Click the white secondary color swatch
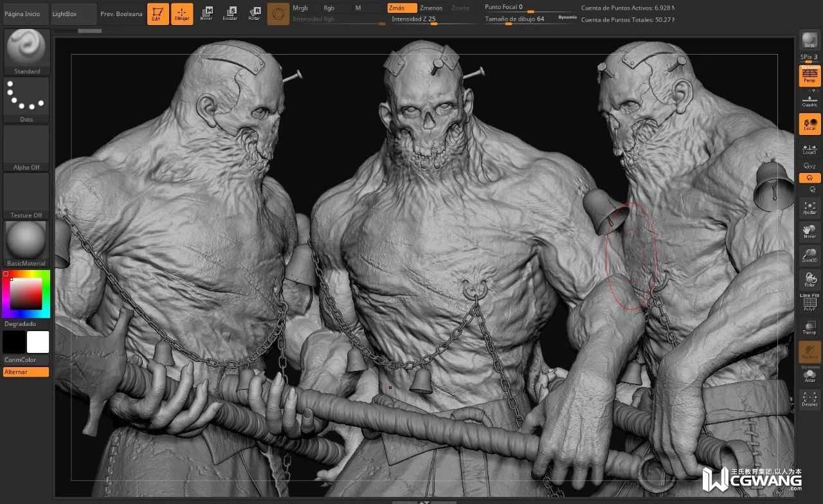 pyautogui.click(x=37, y=342)
